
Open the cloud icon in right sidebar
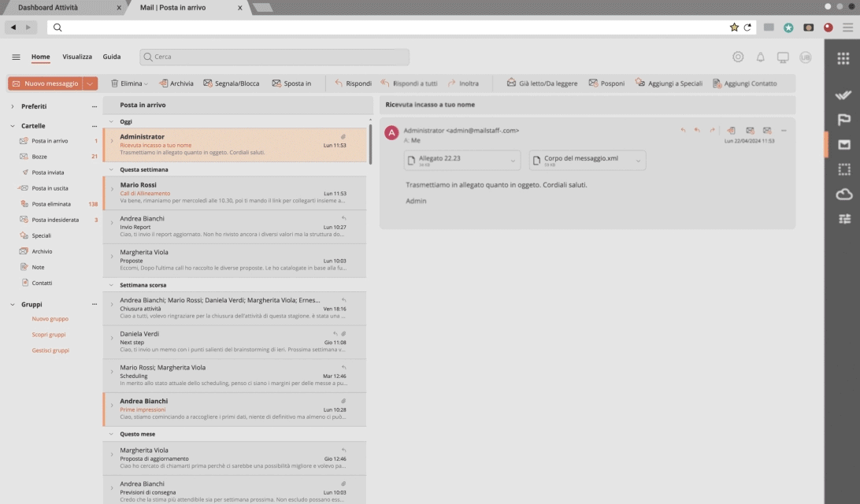843,195
